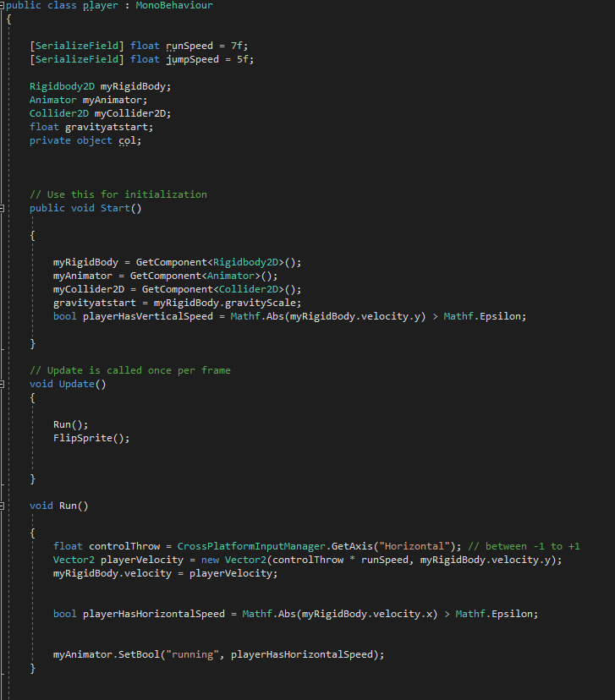Click the 'Collider2D myCollider2D;' declaration

click(x=100, y=113)
